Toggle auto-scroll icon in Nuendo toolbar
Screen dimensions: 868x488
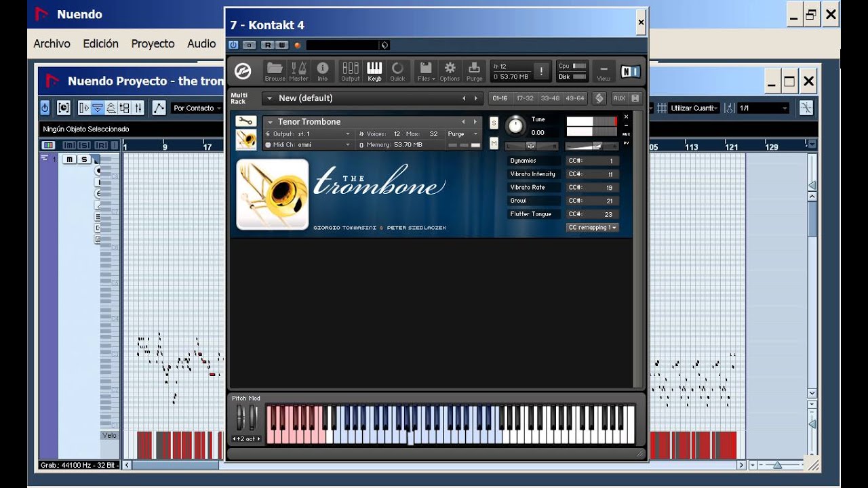85,108
